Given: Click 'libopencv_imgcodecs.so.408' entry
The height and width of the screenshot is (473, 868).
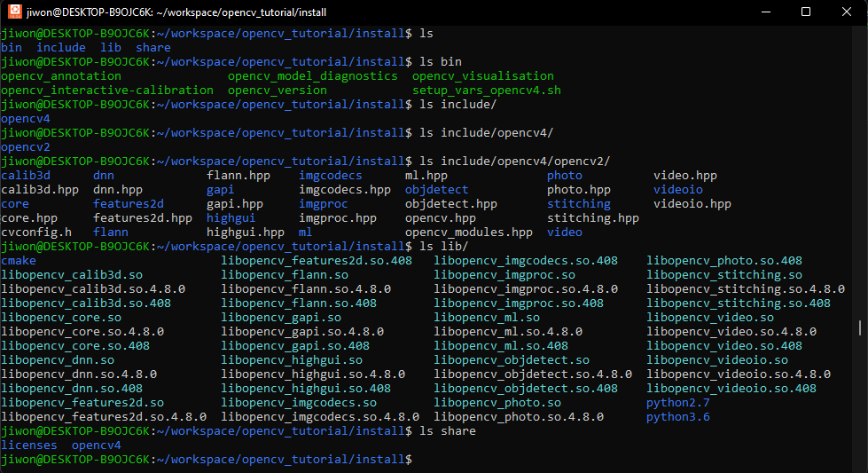Looking at the screenshot, I should point(526,261).
